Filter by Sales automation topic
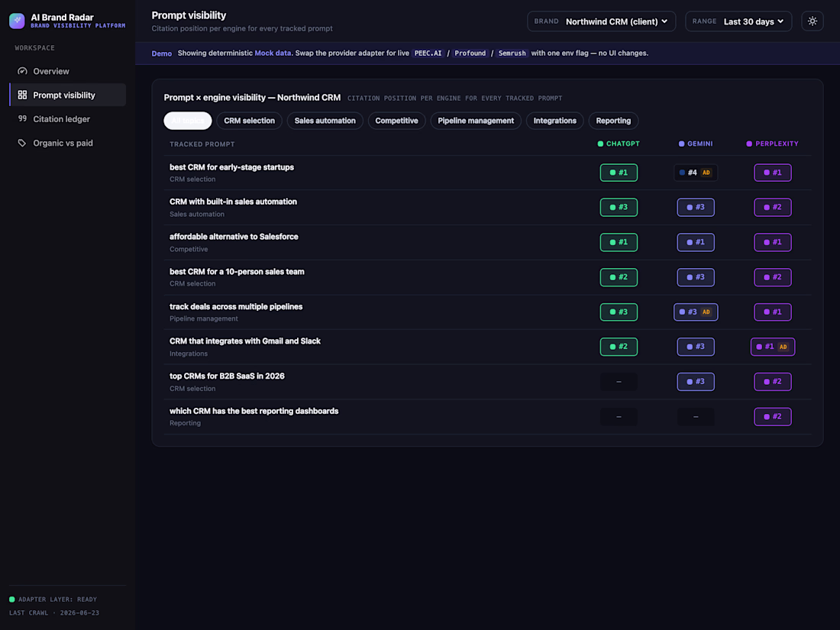This screenshot has height=630, width=840. [325, 121]
